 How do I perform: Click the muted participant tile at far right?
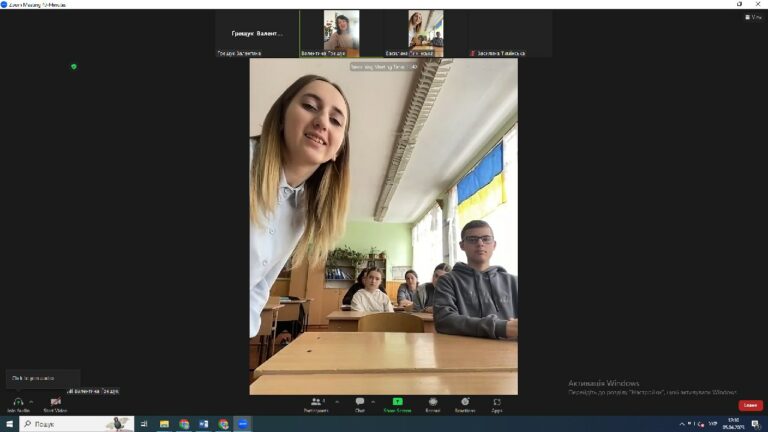(510, 33)
